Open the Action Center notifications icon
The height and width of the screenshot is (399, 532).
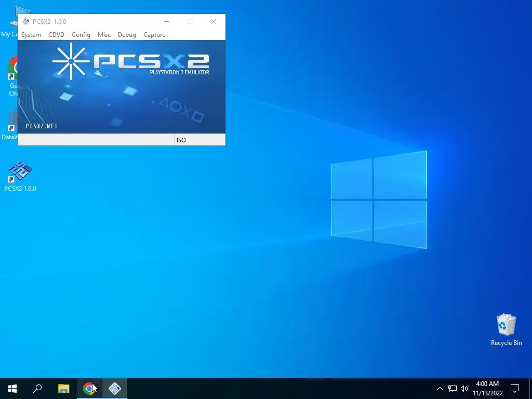click(x=515, y=389)
